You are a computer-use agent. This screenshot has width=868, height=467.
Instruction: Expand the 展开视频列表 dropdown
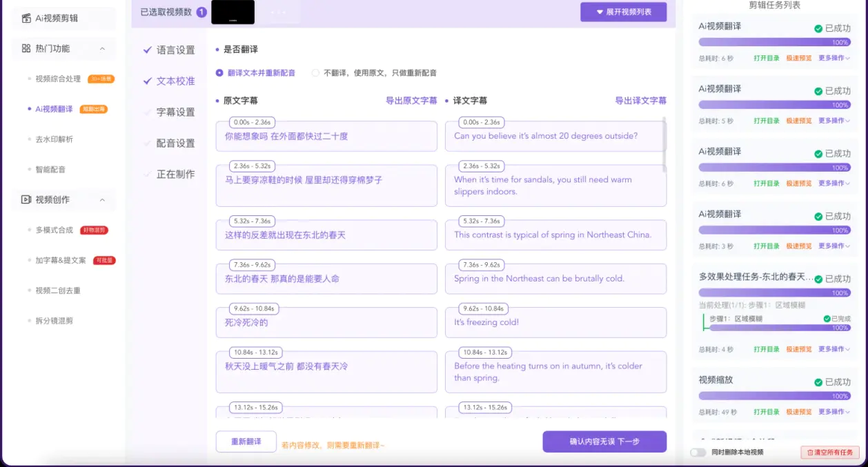623,12
